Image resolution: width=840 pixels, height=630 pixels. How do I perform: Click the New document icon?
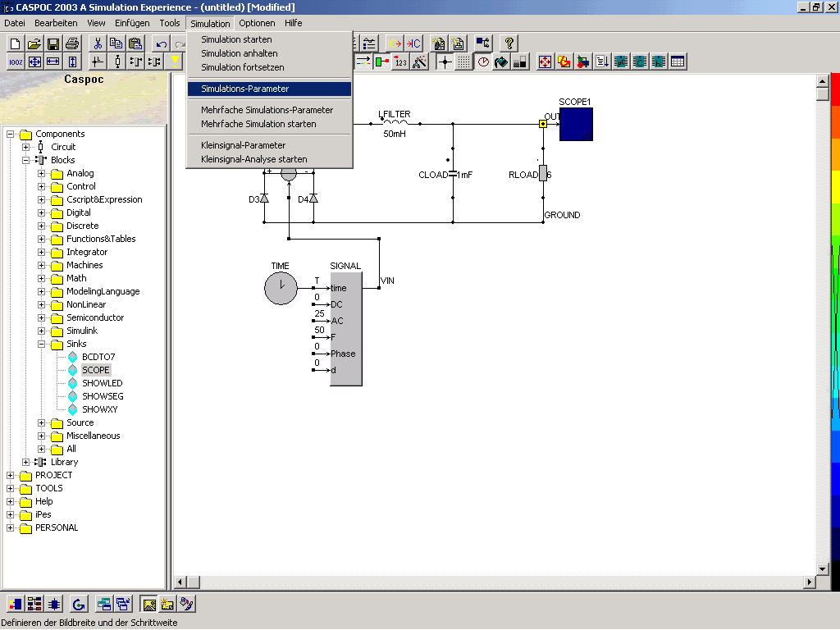point(16,43)
